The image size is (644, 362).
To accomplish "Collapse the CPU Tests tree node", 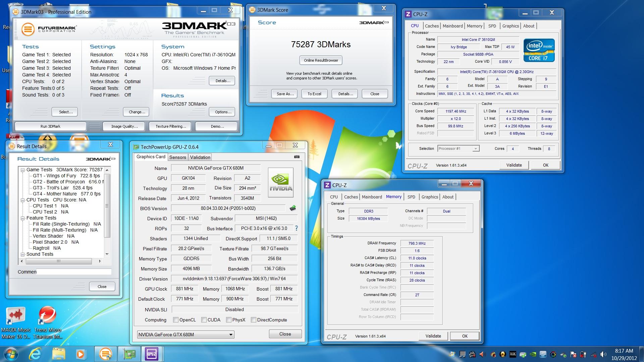I will coord(23,200).
